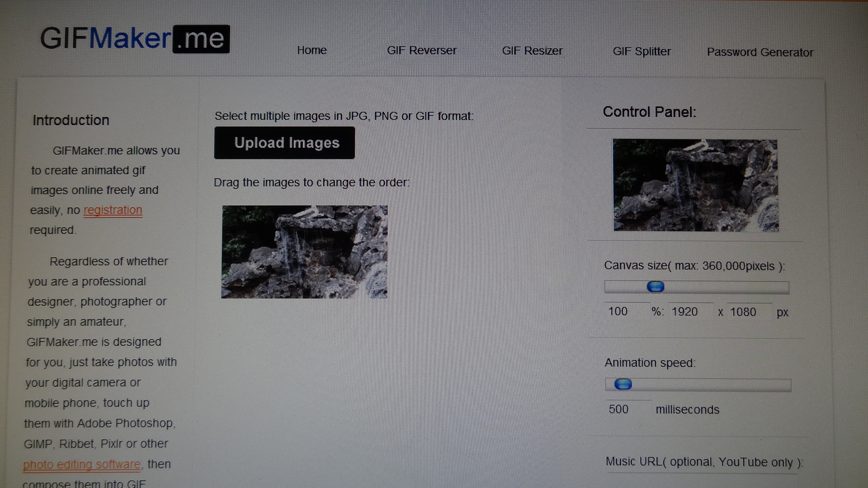This screenshot has height=488, width=868.
Task: Click the canvas percent field showing 100
Action: pos(627,311)
